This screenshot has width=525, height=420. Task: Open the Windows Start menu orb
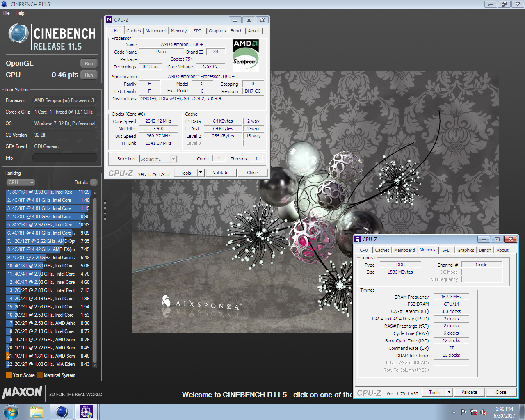point(11,412)
